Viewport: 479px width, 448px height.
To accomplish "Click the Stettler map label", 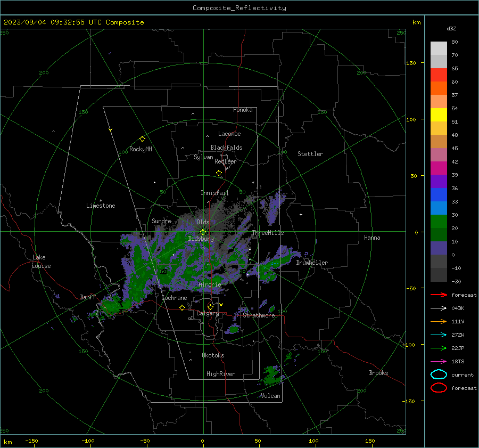I will [x=310, y=154].
